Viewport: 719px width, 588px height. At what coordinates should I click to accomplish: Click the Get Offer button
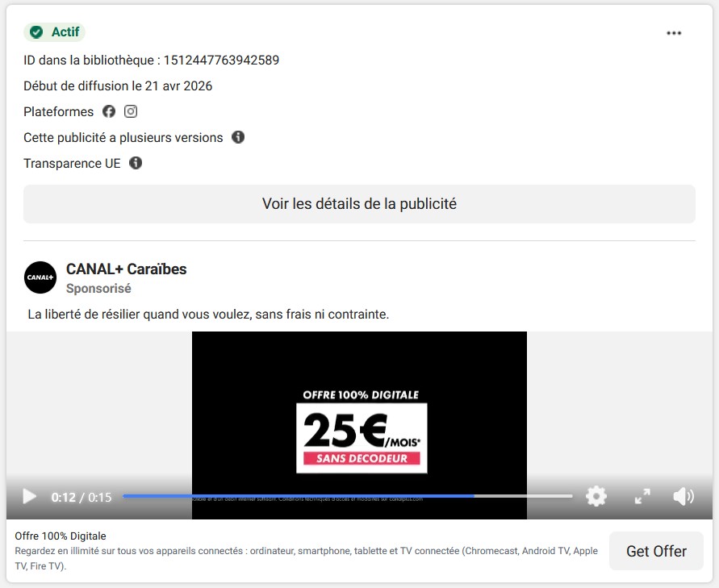656,551
